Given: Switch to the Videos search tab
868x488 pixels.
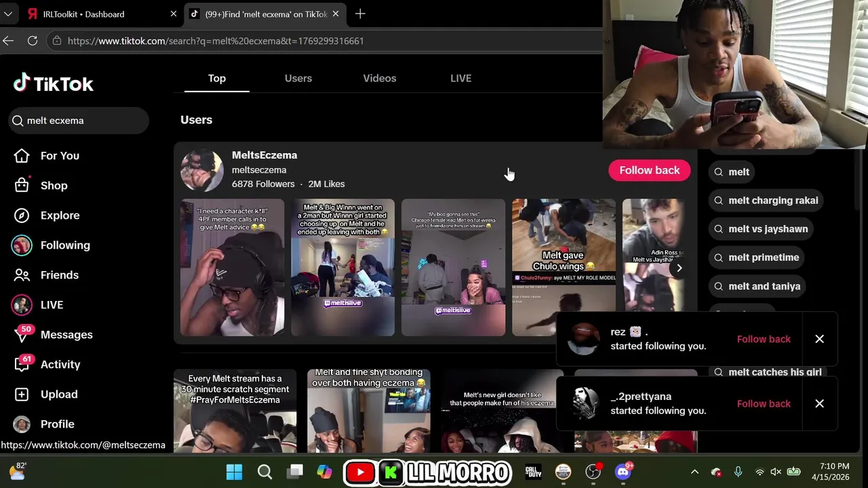Looking at the screenshot, I should click(380, 78).
